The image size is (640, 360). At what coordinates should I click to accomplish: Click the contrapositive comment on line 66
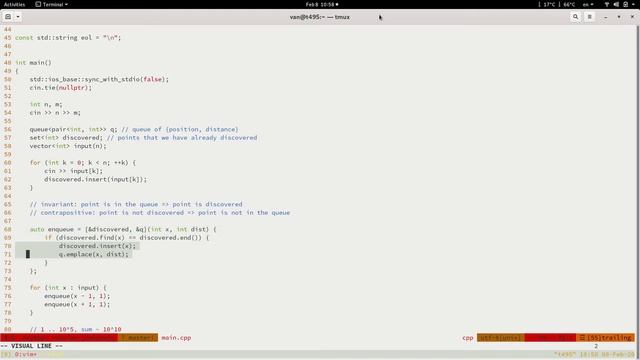(160, 213)
